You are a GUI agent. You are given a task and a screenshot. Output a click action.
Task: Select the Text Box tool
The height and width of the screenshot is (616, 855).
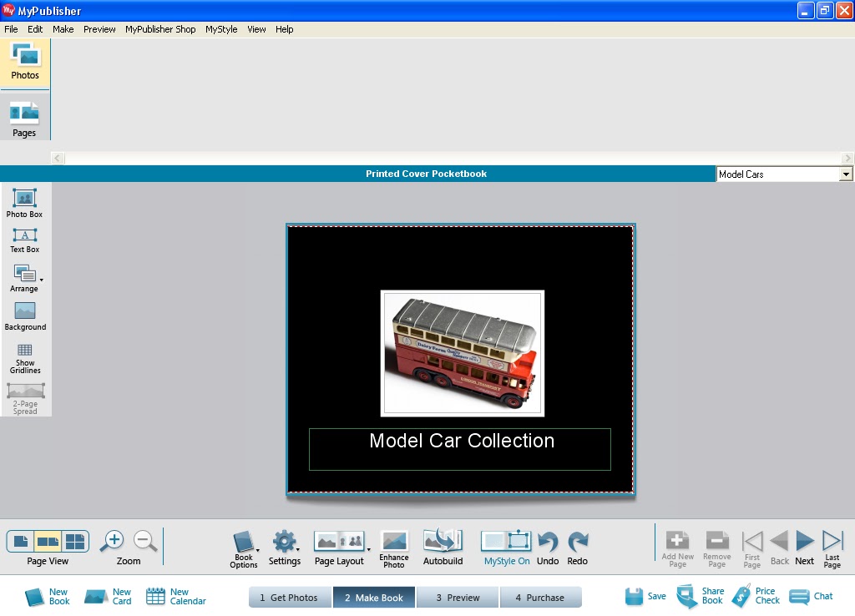tap(24, 240)
